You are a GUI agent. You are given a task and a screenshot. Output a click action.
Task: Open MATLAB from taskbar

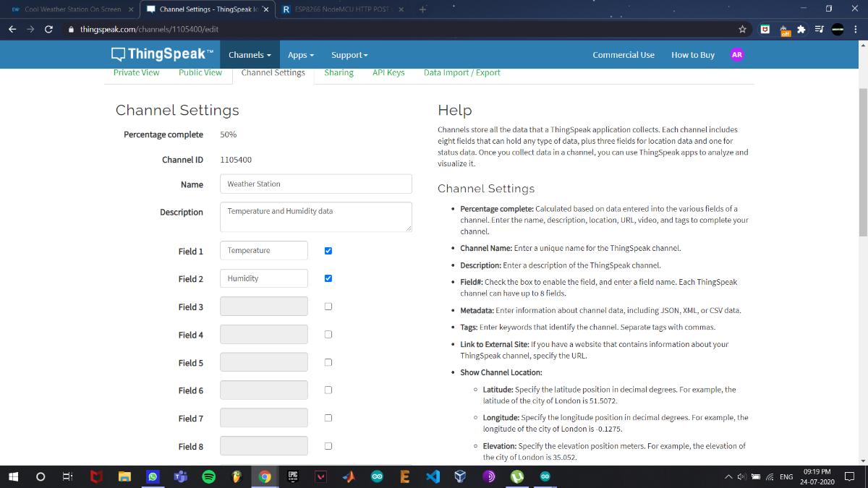tap(349, 476)
